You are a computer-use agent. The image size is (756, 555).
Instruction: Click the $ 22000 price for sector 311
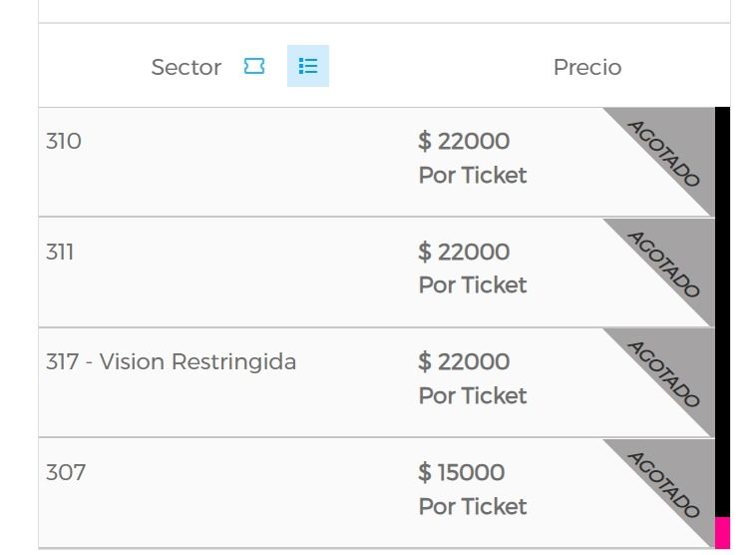[464, 252]
